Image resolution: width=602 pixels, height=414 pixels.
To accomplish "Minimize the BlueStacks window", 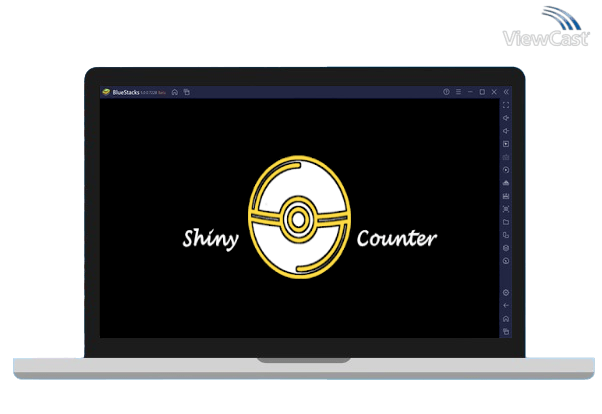I will [470, 92].
